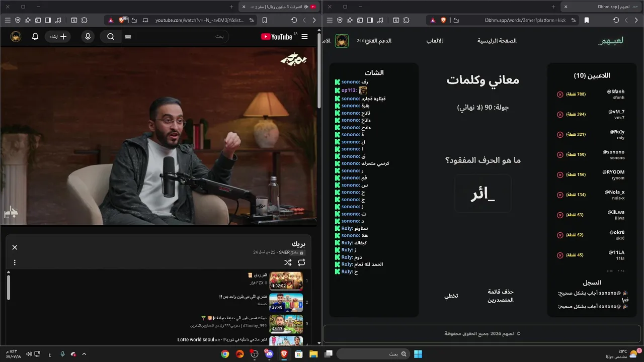Toggle playlist loop
Viewport: 644px width, 362px height.
(x=301, y=262)
